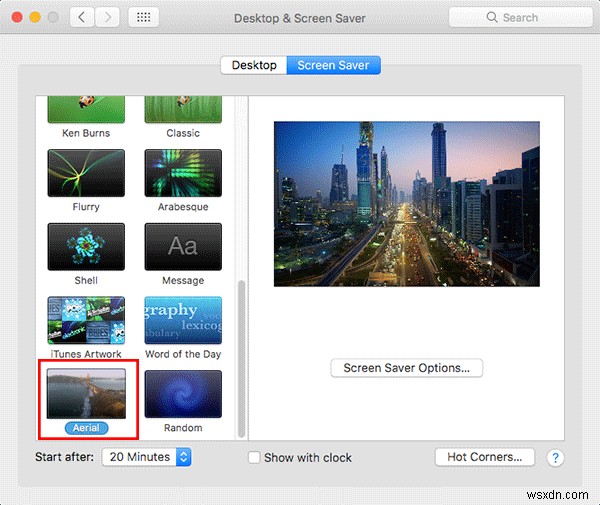Click the Ken Burns label text

point(86,133)
